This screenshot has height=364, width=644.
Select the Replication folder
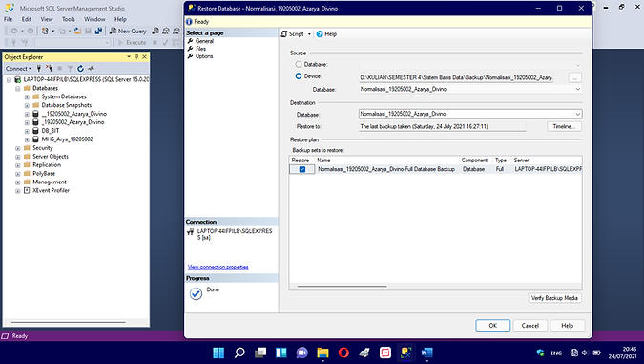tap(47, 165)
